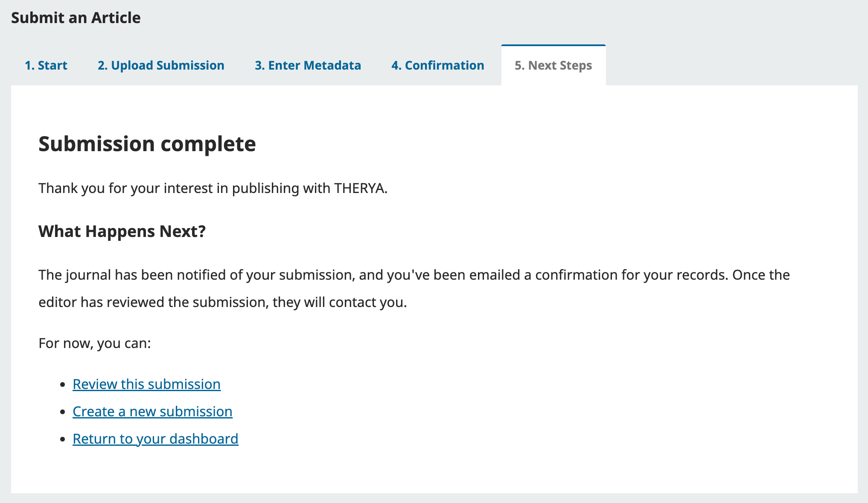Click the 5. Next Steps tab
The height and width of the screenshot is (503, 868).
point(553,65)
